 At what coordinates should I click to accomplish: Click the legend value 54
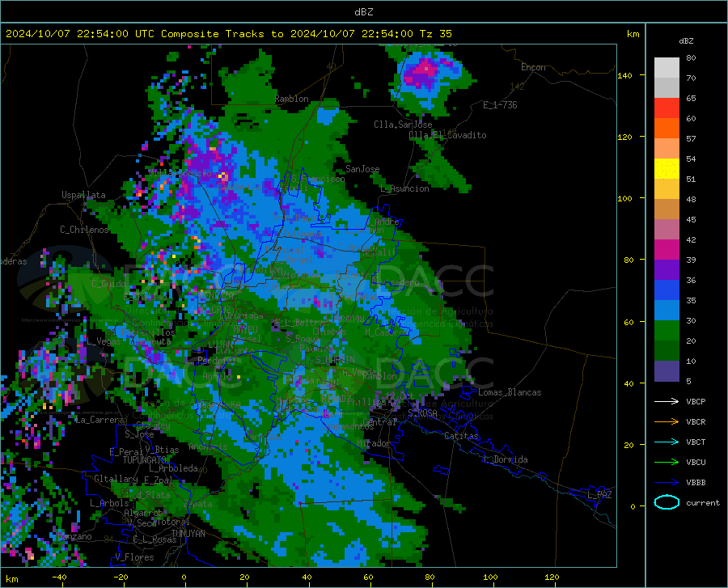point(691,159)
